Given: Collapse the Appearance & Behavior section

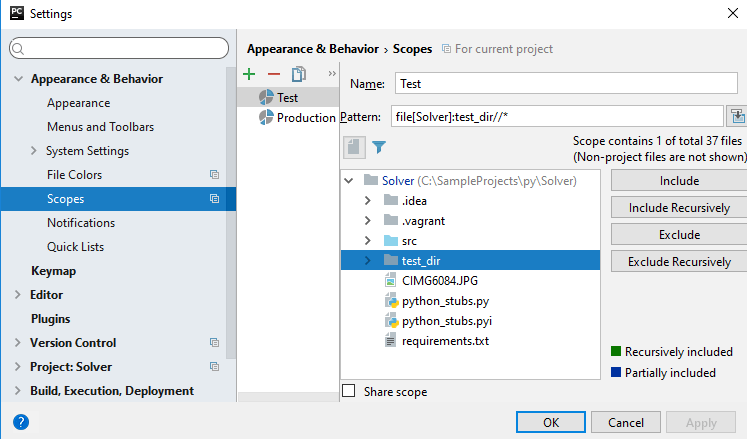Looking at the screenshot, I should coord(18,79).
